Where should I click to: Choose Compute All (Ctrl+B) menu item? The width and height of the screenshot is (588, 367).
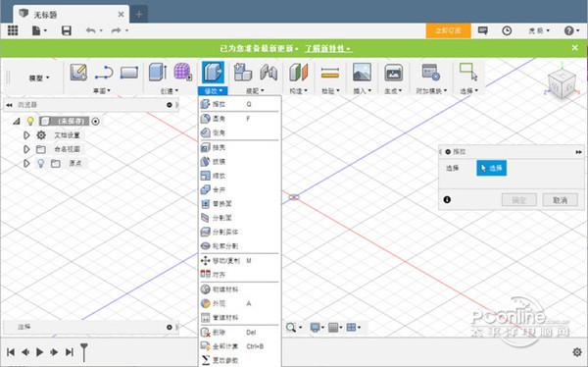point(240,346)
